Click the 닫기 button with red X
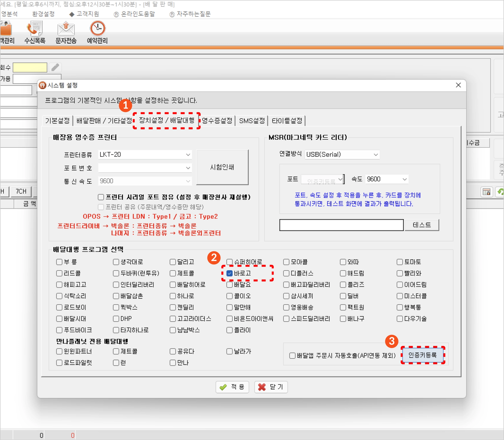The image size is (504, 440). pyautogui.click(x=271, y=387)
